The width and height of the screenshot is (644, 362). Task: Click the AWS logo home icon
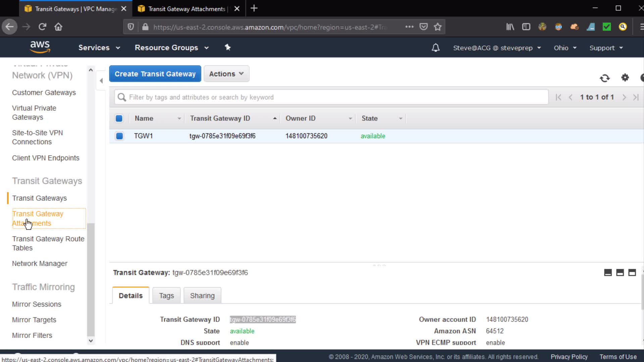pyautogui.click(x=40, y=47)
